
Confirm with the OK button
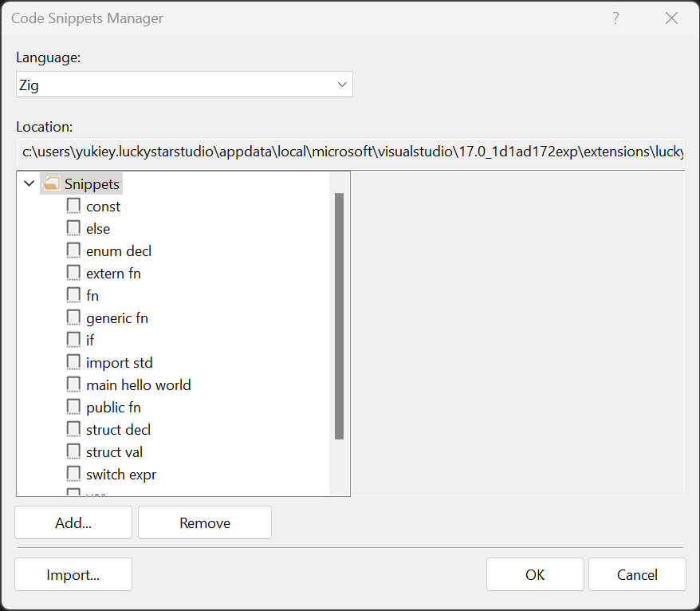pos(535,574)
